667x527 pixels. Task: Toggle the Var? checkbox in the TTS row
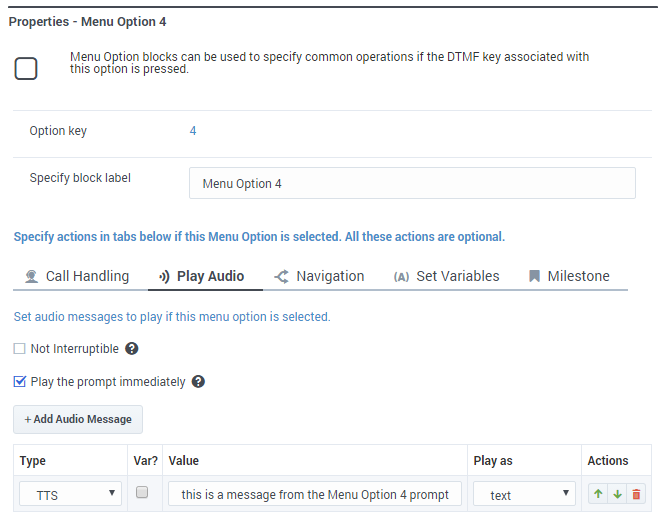click(x=142, y=493)
